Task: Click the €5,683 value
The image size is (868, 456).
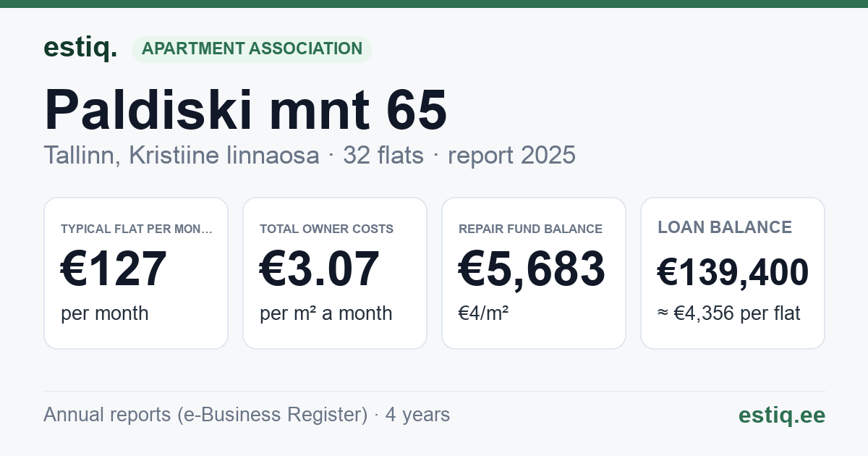Action: pos(532,269)
